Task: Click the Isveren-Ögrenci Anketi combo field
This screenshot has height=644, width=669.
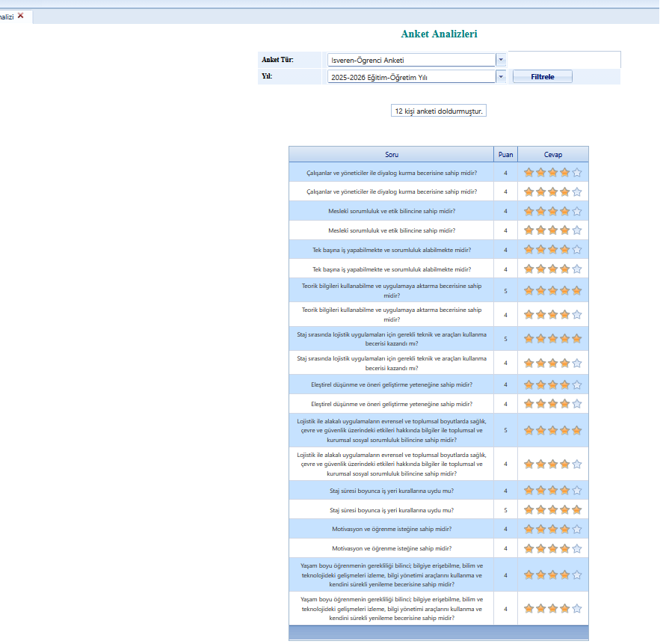Action: [x=411, y=60]
